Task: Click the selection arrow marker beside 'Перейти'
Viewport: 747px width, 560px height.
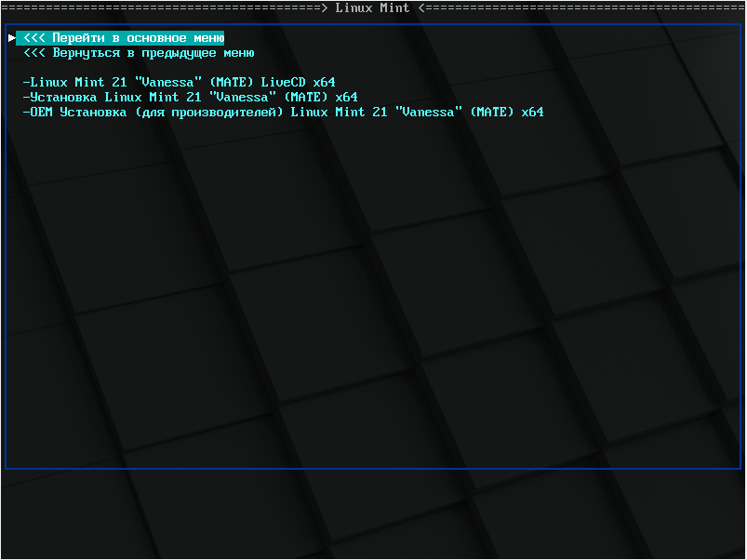Action: click(12, 38)
